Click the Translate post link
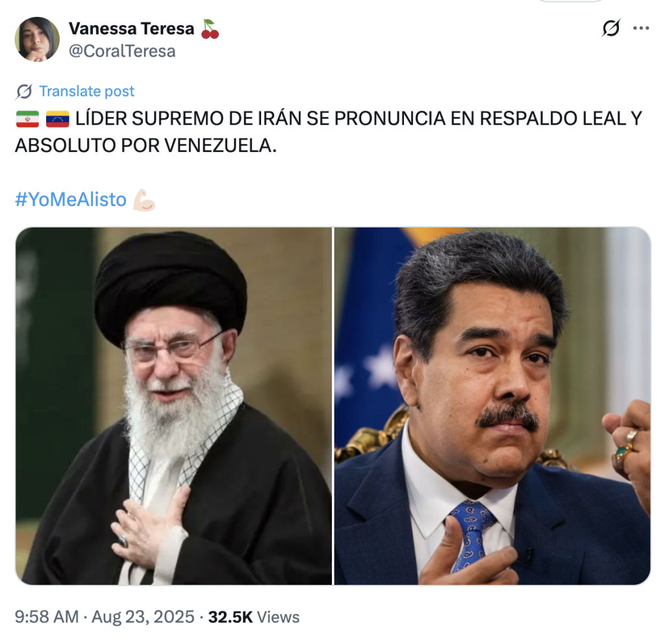 [86, 91]
